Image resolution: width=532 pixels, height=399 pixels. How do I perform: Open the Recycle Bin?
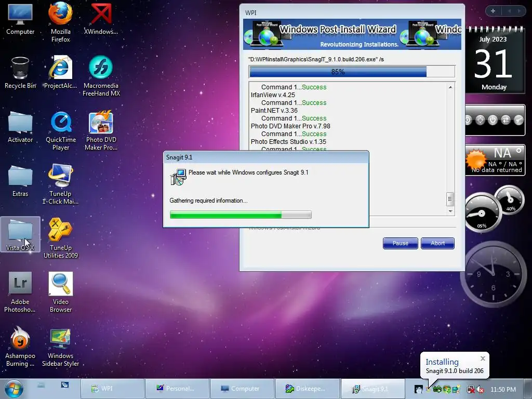20,73
